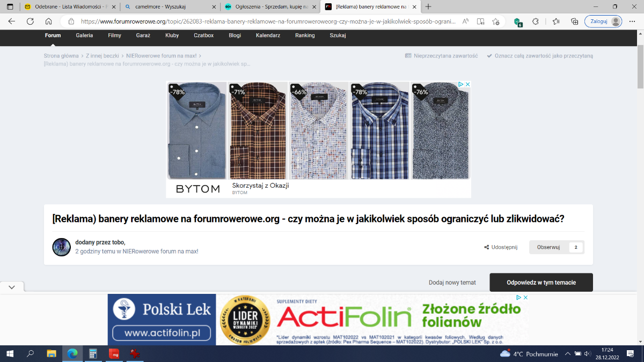Viewport: 644px width, 362px height.
Task: Click Odpowiedz w tym temacie button
Action: (541, 283)
